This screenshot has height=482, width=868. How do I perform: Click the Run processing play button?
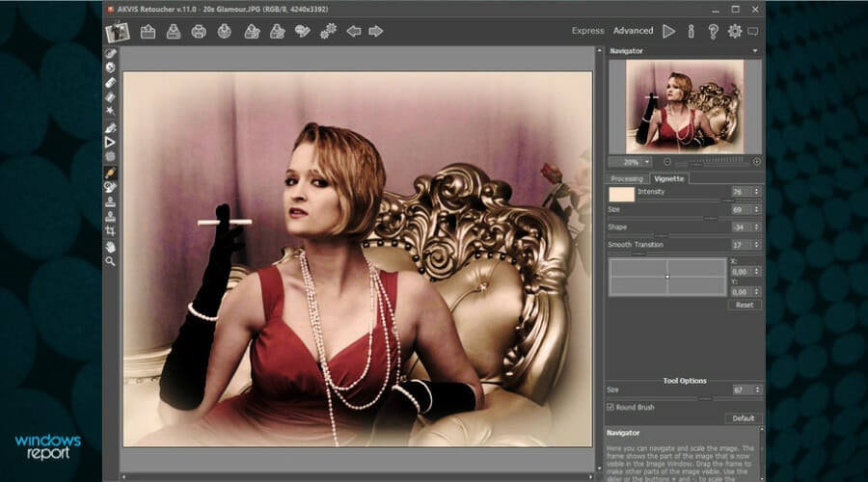pyautogui.click(x=668, y=31)
